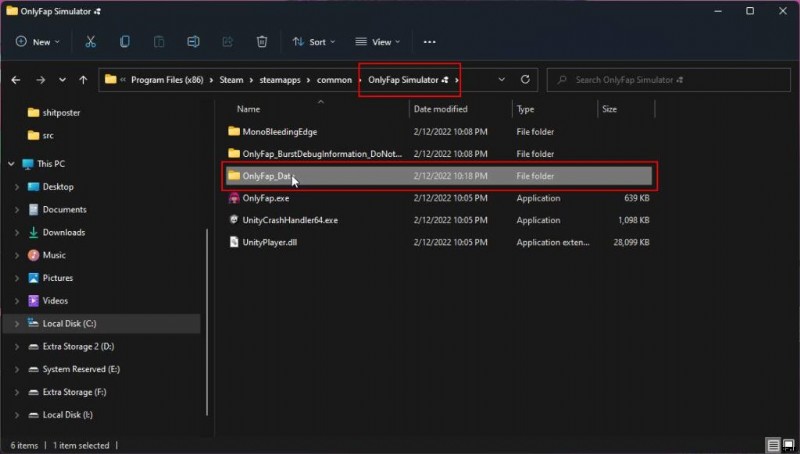Click the Search OnlyFap Simulator field
The height and width of the screenshot is (454, 800).
tap(668, 80)
